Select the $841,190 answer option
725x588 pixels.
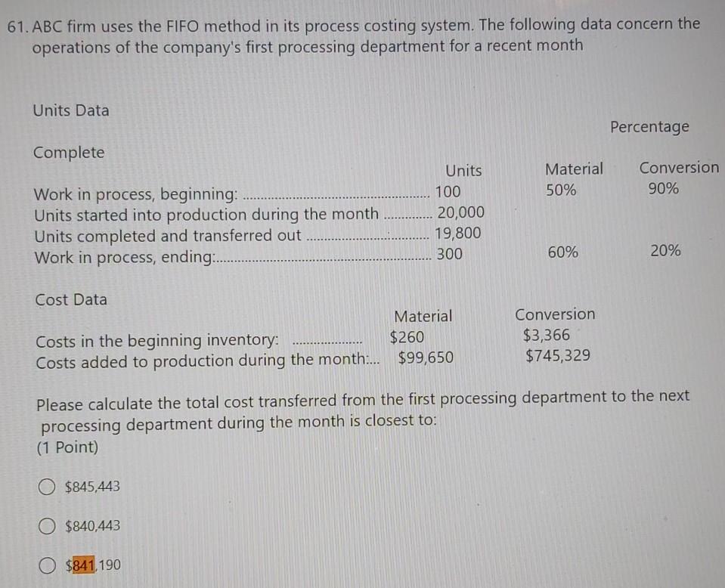pyautogui.click(x=47, y=564)
